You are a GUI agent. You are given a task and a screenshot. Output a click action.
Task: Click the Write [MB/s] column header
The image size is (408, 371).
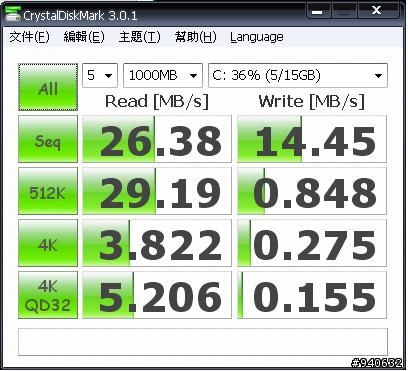312,101
